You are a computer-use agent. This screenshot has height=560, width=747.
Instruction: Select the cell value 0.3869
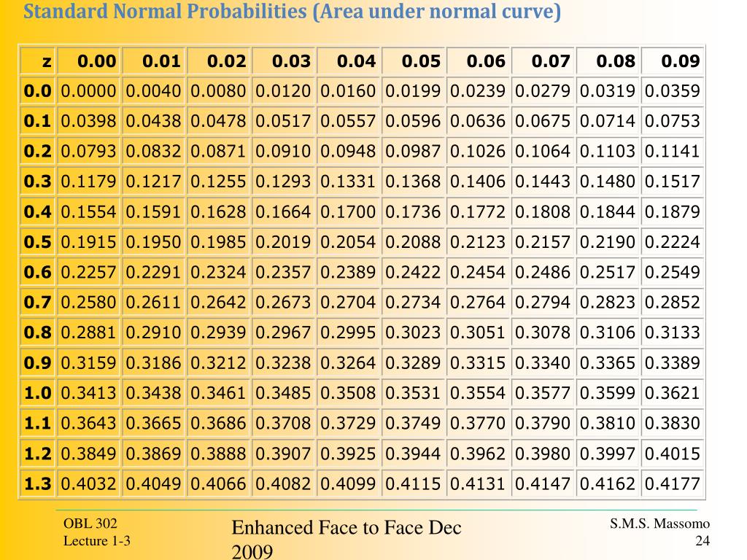click(154, 454)
